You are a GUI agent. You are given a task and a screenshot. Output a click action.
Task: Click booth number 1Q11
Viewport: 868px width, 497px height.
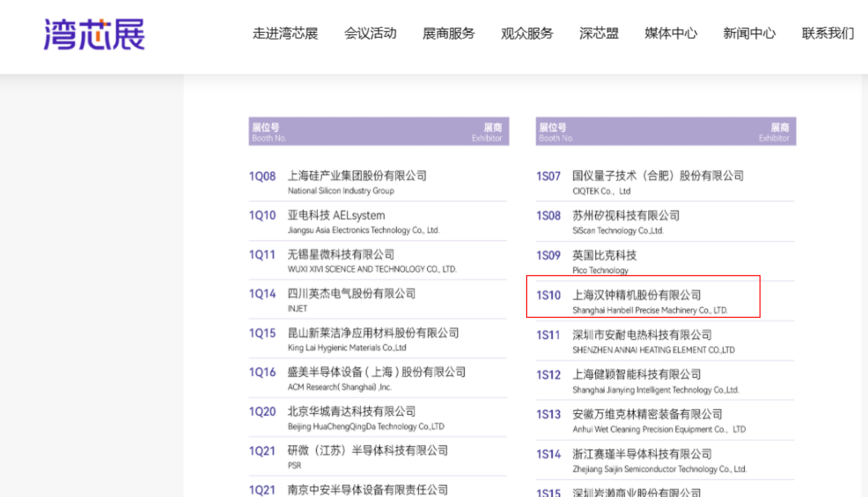click(262, 255)
